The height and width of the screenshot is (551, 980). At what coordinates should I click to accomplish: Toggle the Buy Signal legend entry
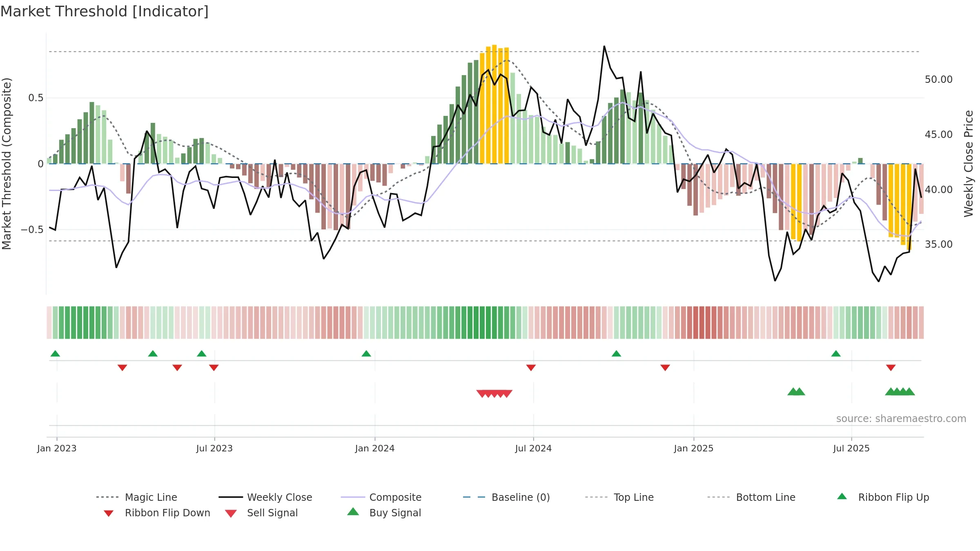tap(384, 513)
